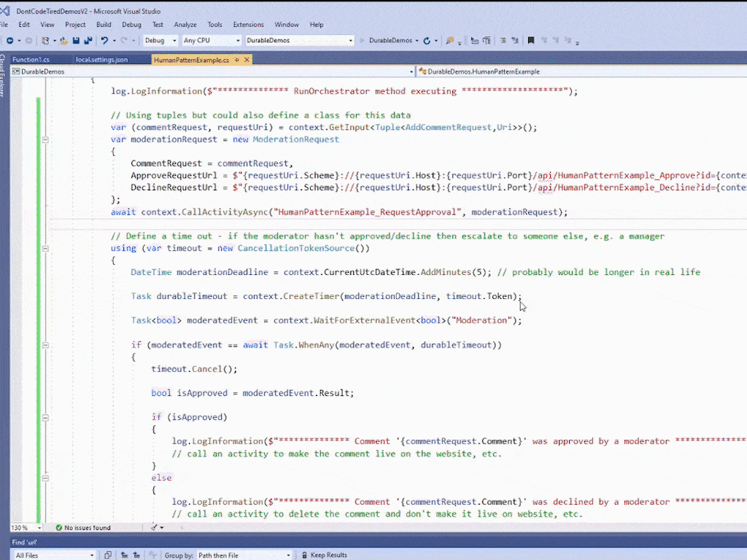
Task: Open the DurableDemos.HumanPatternExample class navigator
Action: (x=481, y=71)
